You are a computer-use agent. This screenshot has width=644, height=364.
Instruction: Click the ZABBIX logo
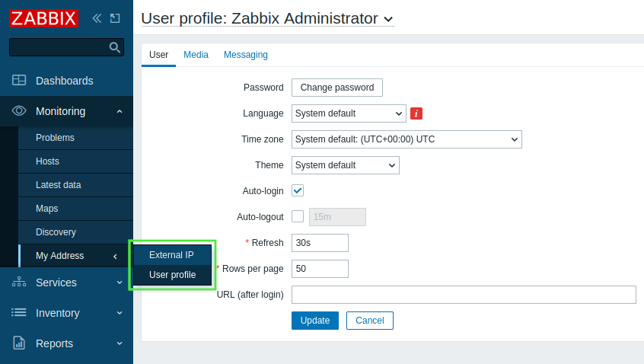pos(43,18)
